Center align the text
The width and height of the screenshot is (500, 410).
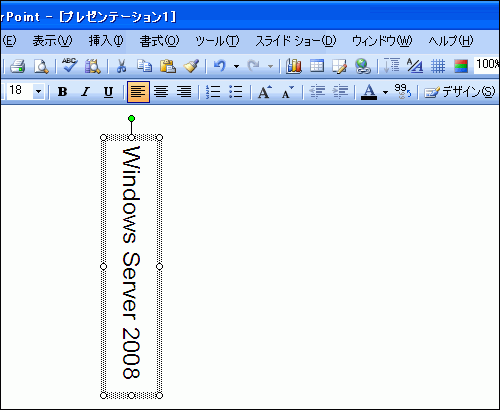tap(161, 91)
